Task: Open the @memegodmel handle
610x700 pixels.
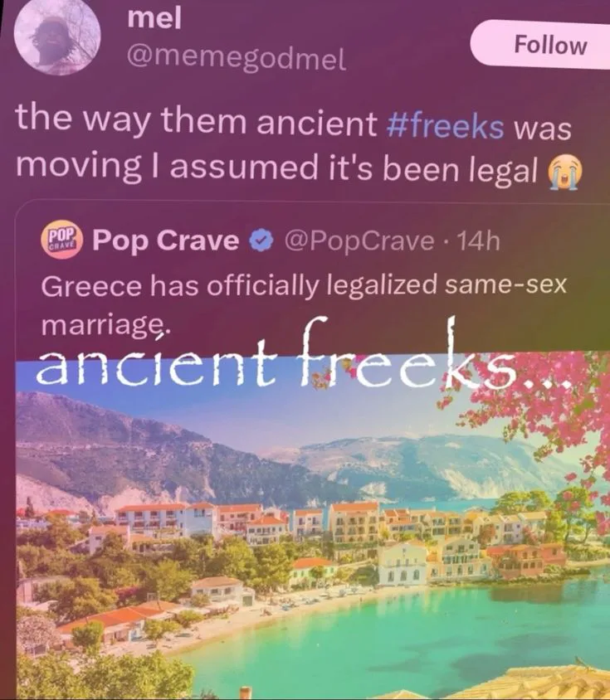Action: (237, 59)
